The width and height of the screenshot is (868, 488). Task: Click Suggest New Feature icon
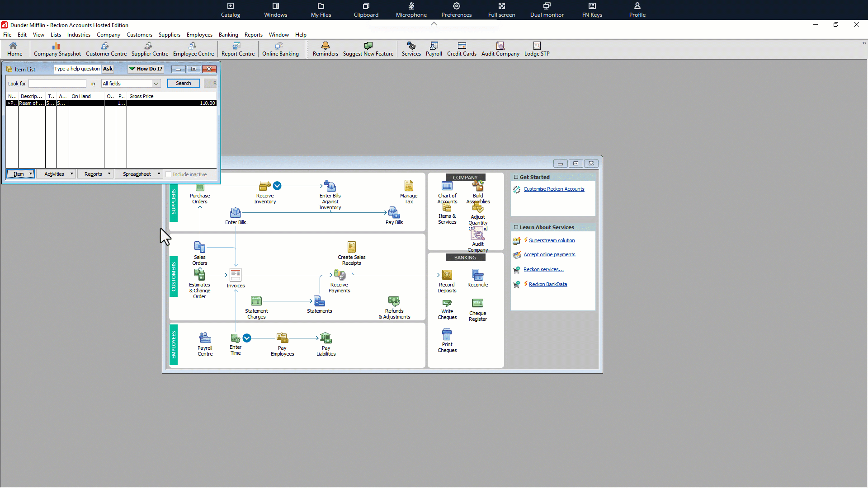point(368,49)
